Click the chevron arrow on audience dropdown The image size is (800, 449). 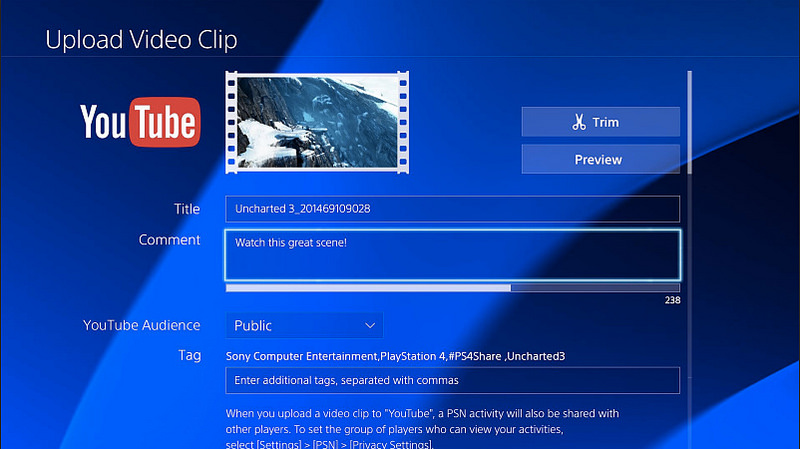[369, 325]
